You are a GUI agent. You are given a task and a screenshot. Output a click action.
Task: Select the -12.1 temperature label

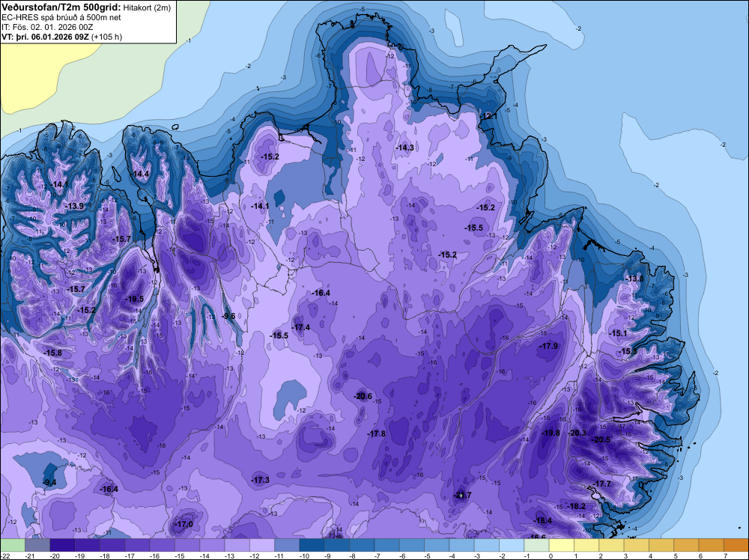point(488,116)
